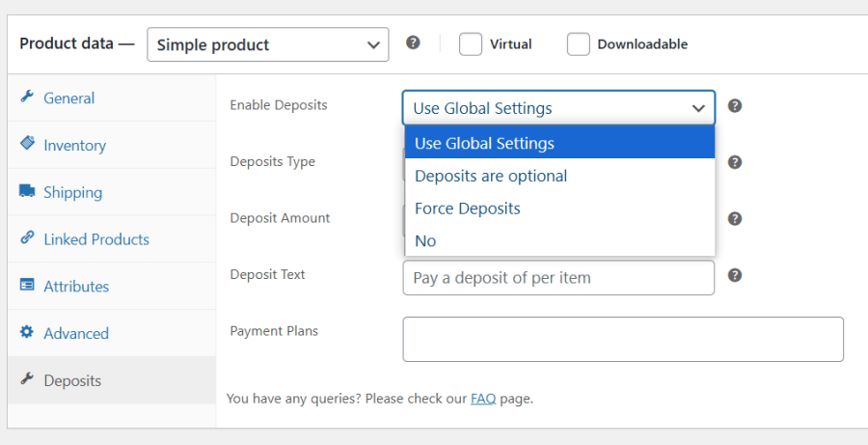Click the Linked Products chain icon
Image resolution: width=868 pixels, height=445 pixels.
[x=27, y=238]
